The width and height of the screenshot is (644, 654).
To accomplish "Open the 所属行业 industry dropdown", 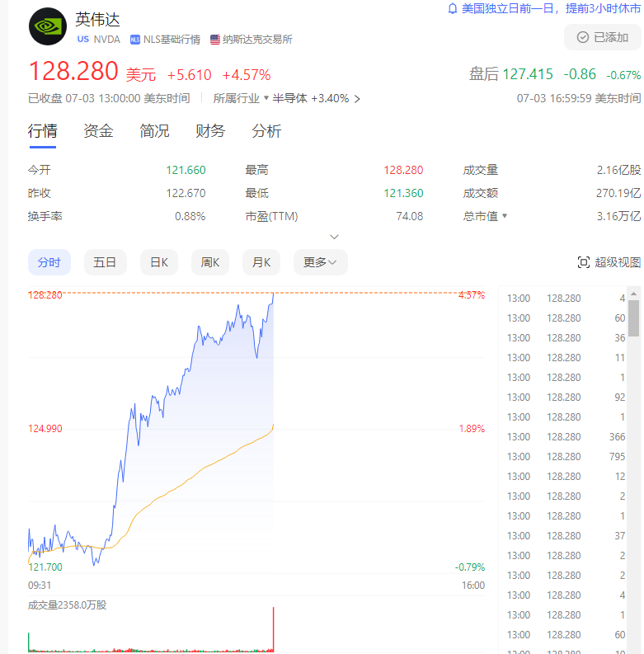I will (241, 98).
